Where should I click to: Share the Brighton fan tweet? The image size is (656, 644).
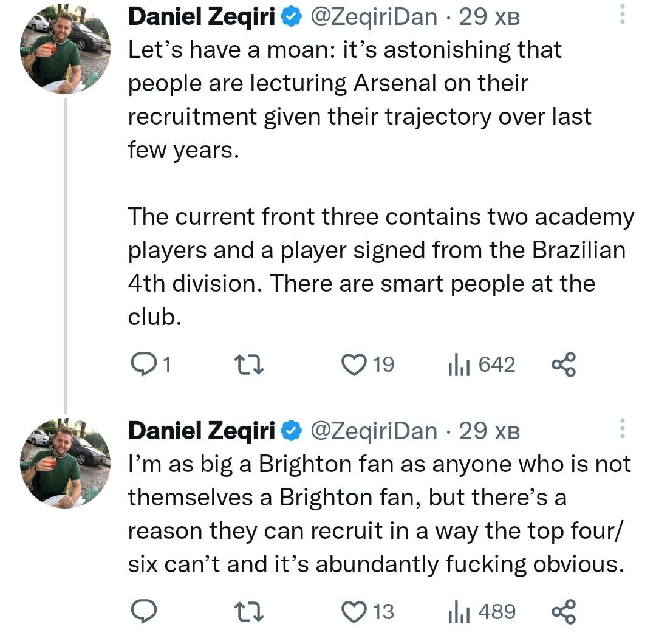point(562,611)
